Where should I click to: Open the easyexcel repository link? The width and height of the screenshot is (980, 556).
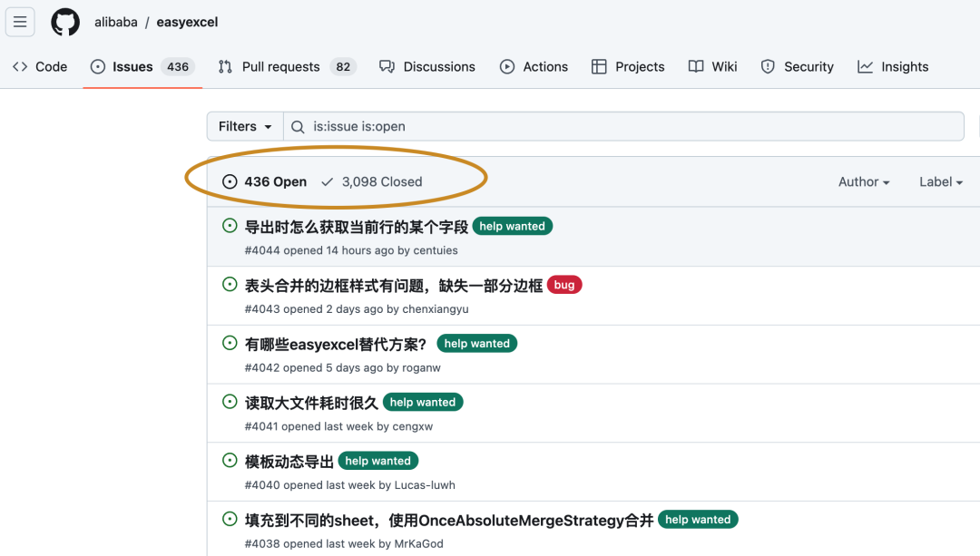coord(187,22)
